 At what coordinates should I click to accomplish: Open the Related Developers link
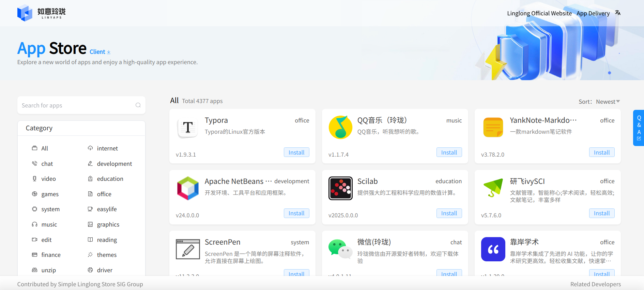coord(596,284)
